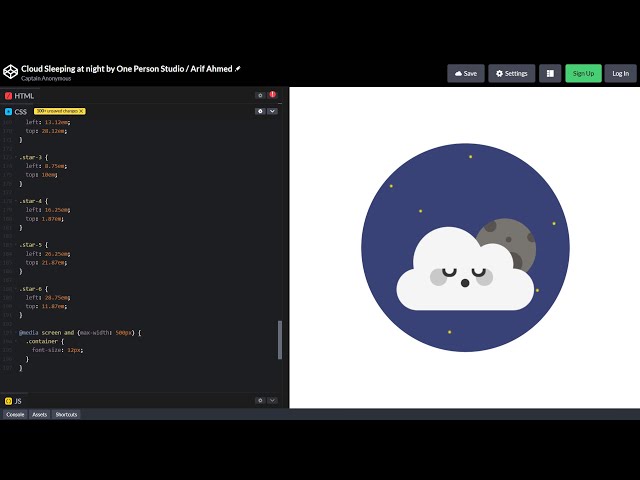Image resolution: width=640 pixels, height=480 pixels.
Task: Open JS panel settings gear
Action: (260, 400)
